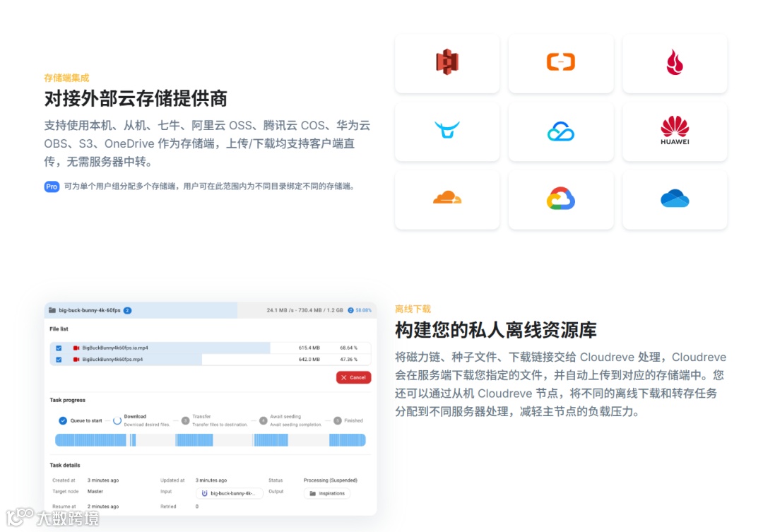Click the Finished step label
The width and height of the screenshot is (763, 532).
(x=354, y=420)
